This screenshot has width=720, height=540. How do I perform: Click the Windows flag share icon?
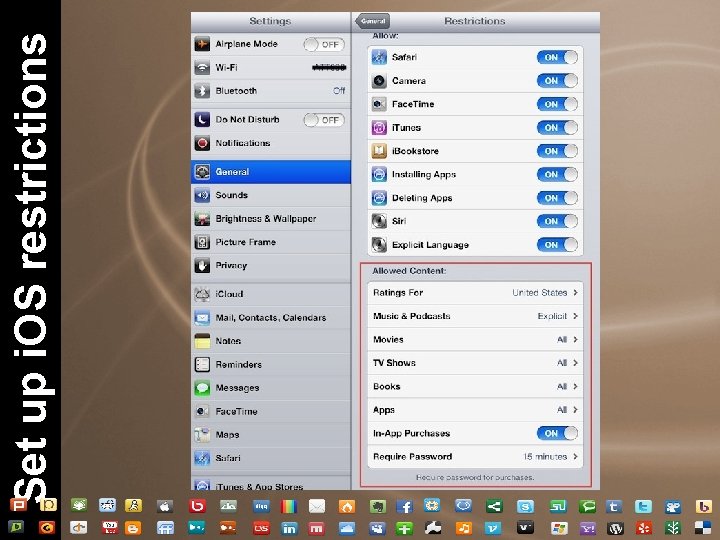(559, 528)
